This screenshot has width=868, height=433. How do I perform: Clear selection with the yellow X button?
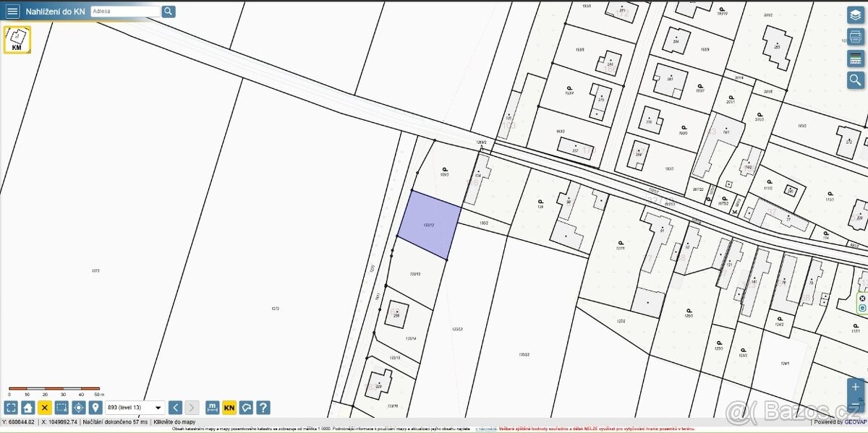tap(45, 408)
